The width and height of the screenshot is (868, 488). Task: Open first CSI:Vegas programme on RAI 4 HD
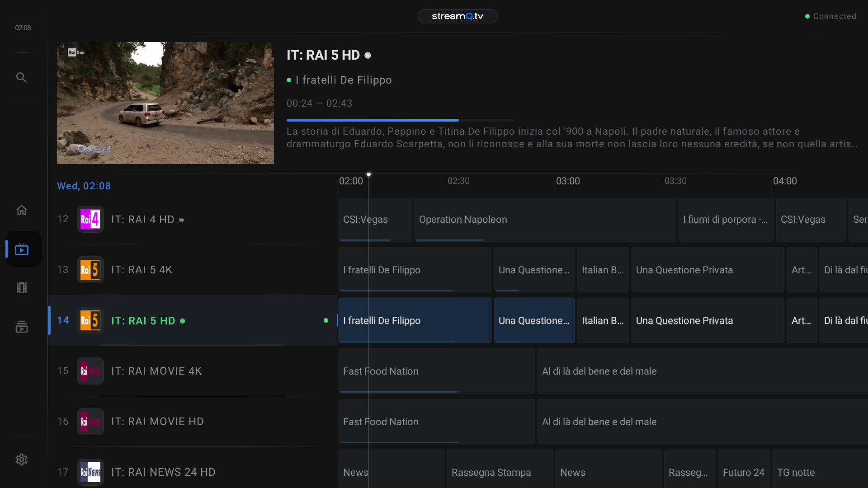click(x=375, y=220)
